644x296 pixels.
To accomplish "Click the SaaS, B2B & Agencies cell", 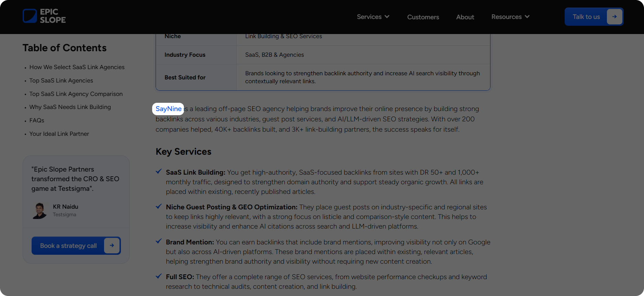I will point(363,55).
